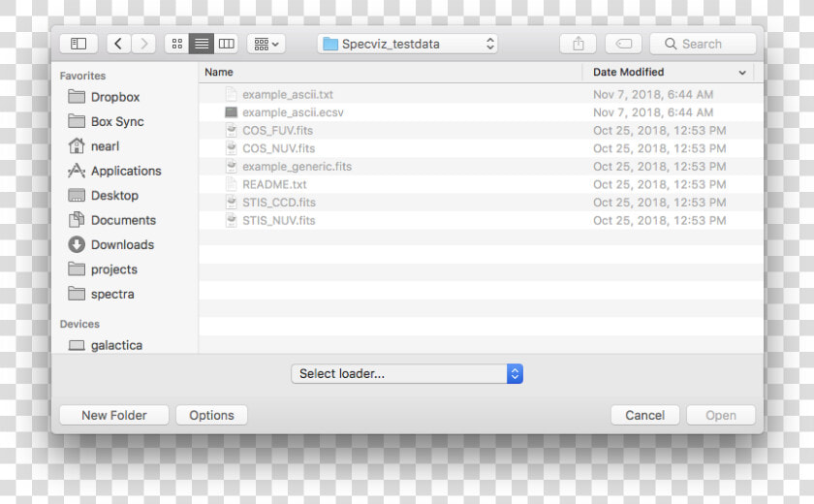
Task: Click the Open button
Action: point(721,415)
